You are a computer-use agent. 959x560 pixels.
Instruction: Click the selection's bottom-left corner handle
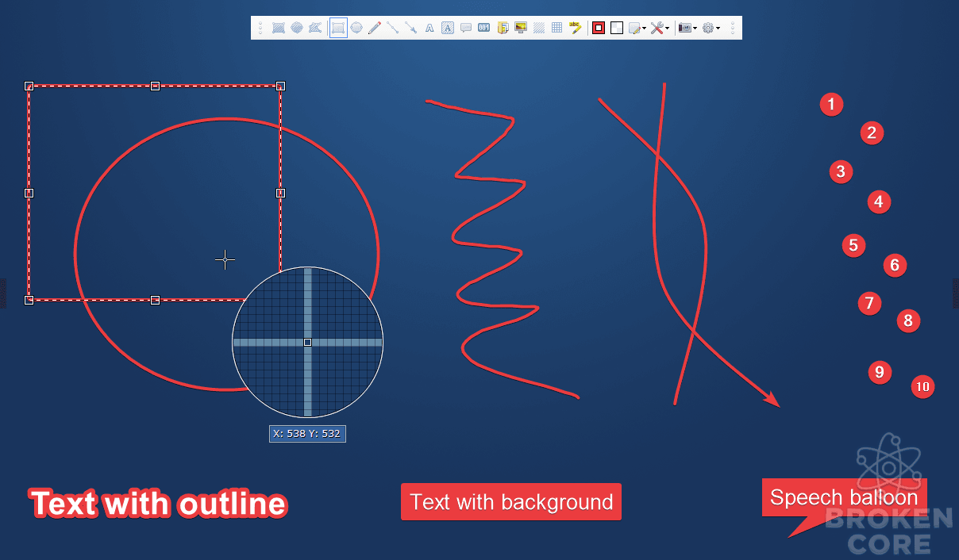(x=29, y=300)
